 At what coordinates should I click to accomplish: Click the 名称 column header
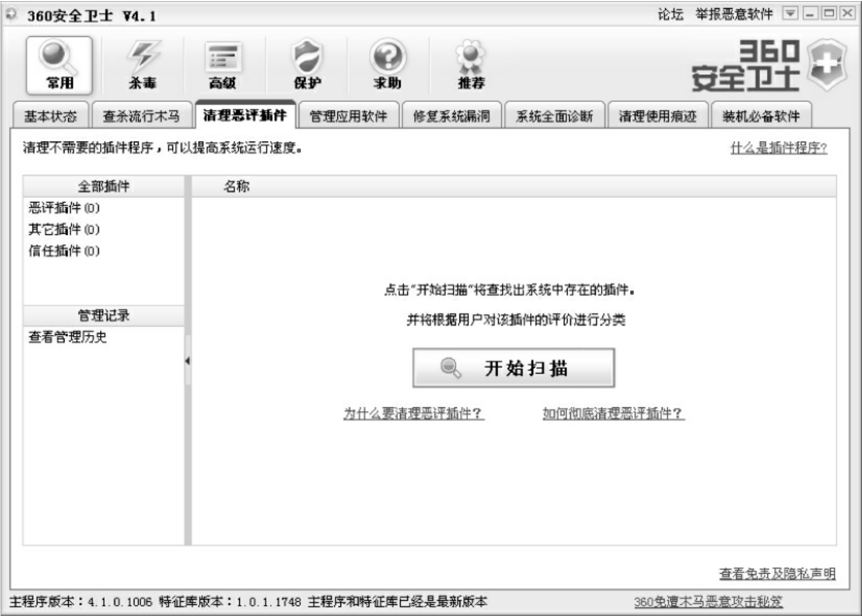pos(237,187)
